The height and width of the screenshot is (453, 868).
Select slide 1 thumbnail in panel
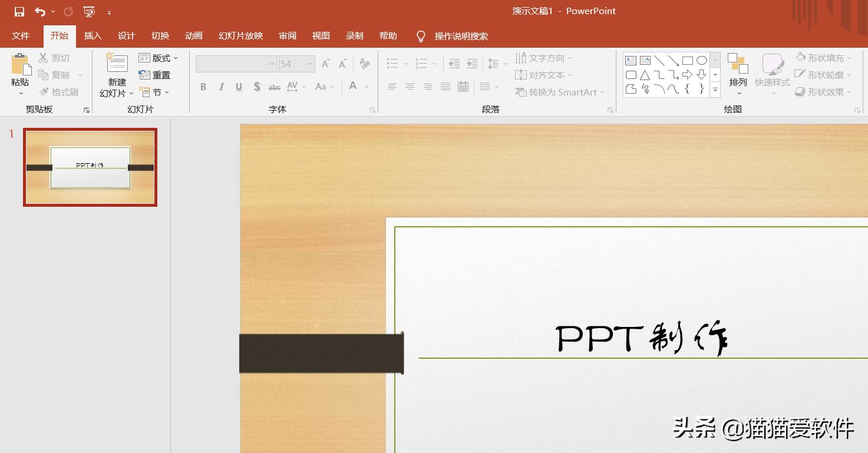click(90, 167)
